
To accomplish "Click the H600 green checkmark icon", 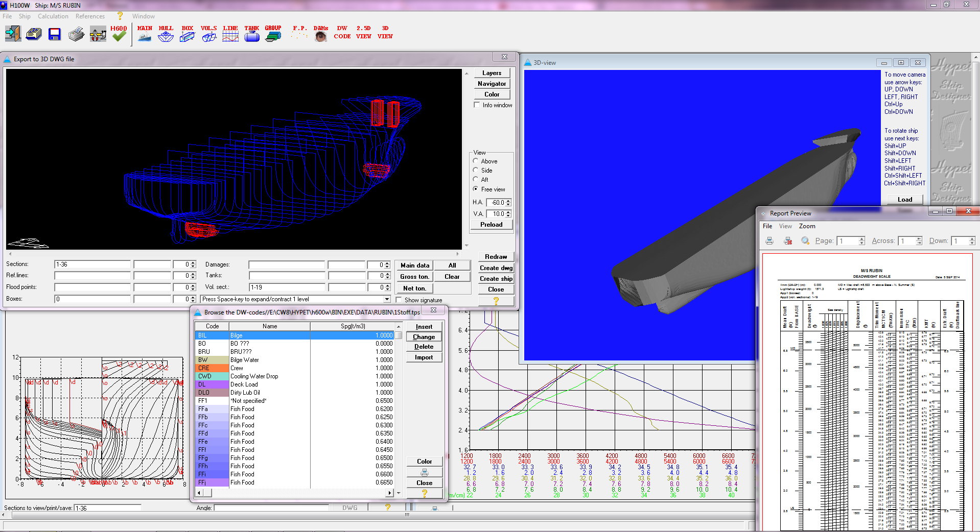I will (119, 34).
